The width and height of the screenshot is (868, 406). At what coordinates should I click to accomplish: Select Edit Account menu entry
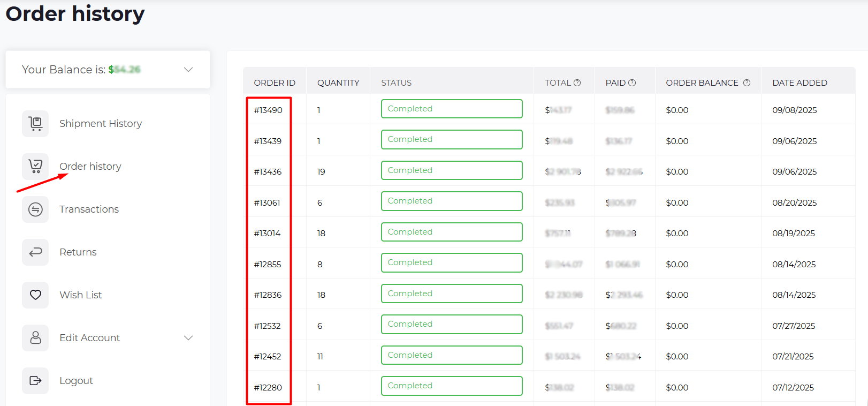click(x=90, y=338)
